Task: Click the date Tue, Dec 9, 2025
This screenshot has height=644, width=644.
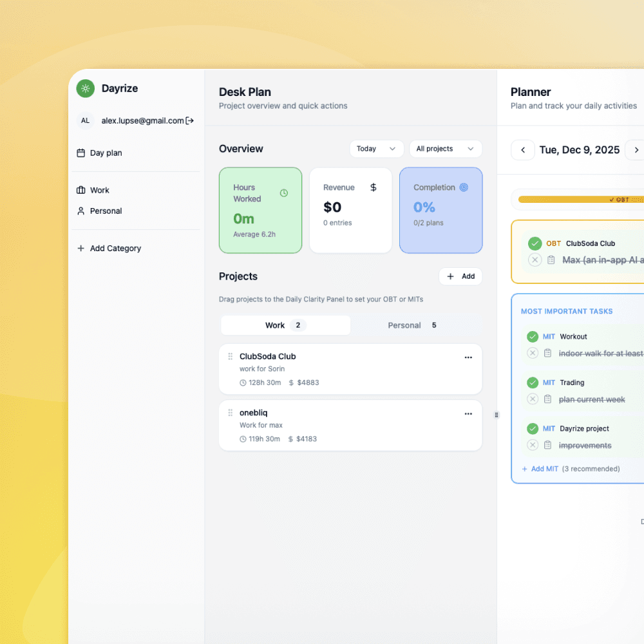Action: coord(579,150)
